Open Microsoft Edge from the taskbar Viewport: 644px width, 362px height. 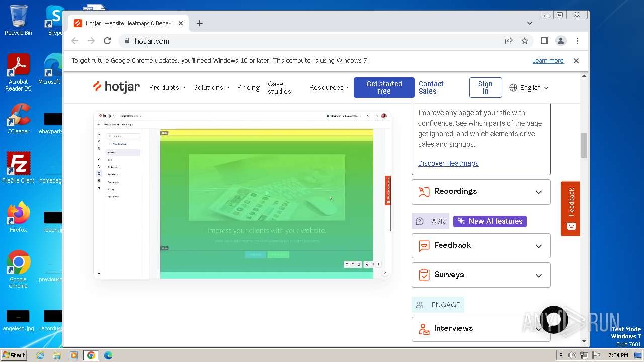click(108, 355)
